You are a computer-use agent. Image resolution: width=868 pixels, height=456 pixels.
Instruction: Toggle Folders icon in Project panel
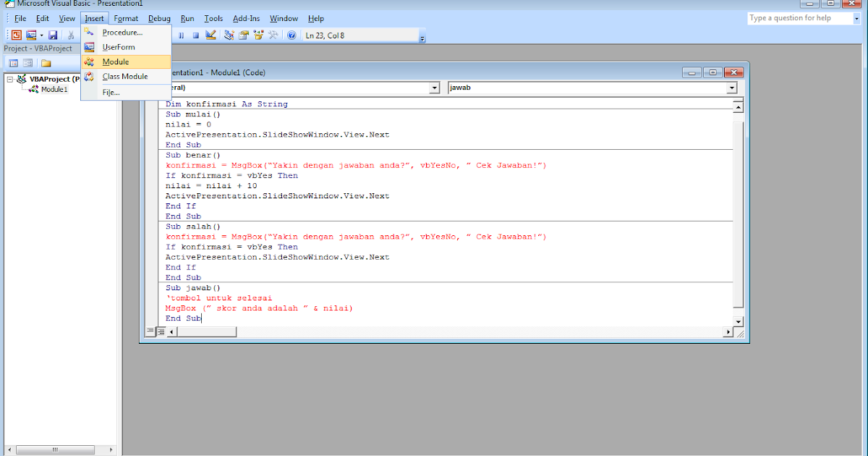46,63
